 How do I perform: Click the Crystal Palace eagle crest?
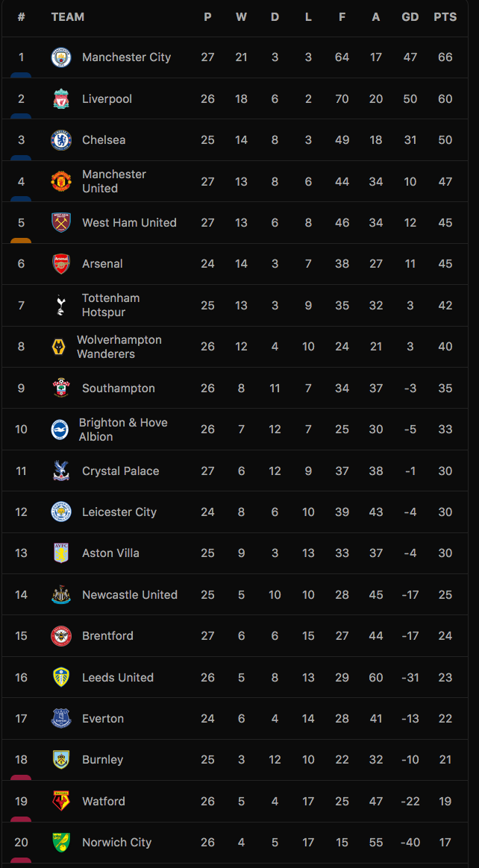coord(61,471)
